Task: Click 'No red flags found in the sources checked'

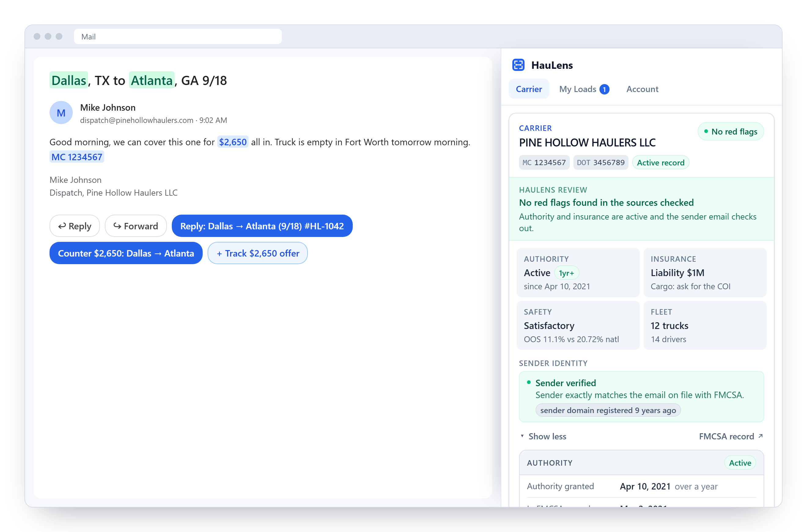Action: 606,202
